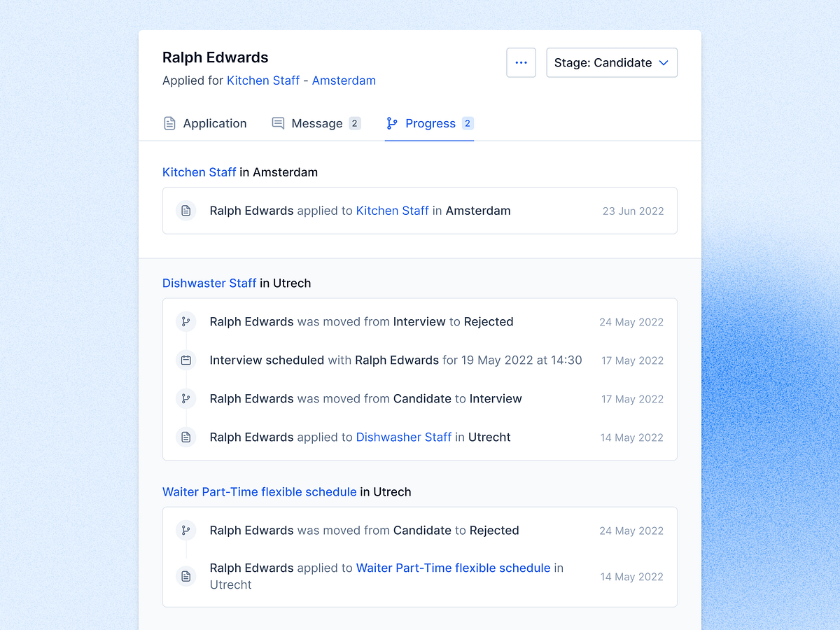The height and width of the screenshot is (630, 840).
Task: Click the 23 Jun 2022 timestamp
Action: 633,211
